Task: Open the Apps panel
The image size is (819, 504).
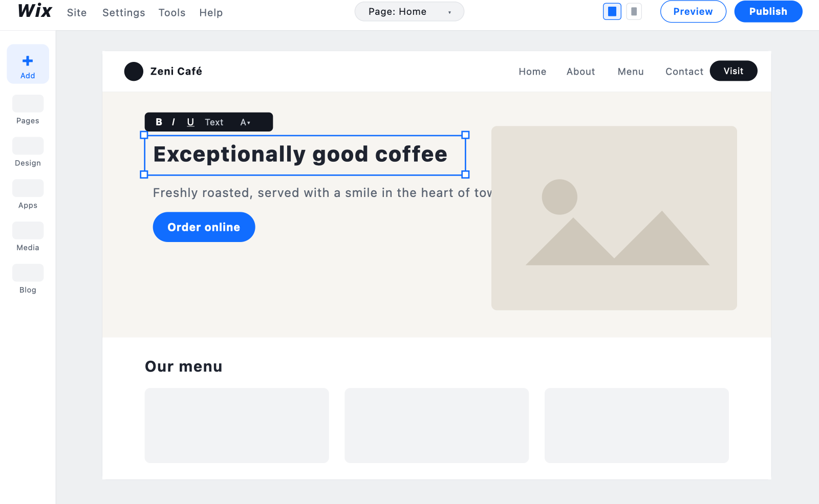Action: pyautogui.click(x=28, y=195)
